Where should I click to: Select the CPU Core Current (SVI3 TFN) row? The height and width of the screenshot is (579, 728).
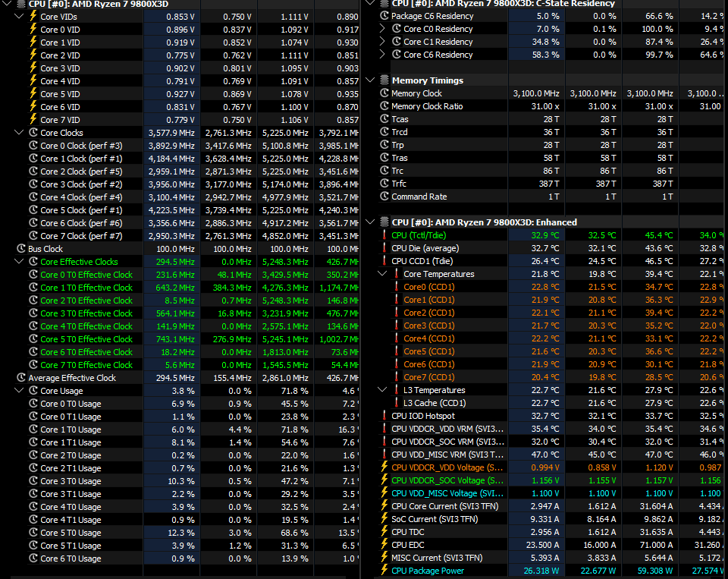coord(546,506)
